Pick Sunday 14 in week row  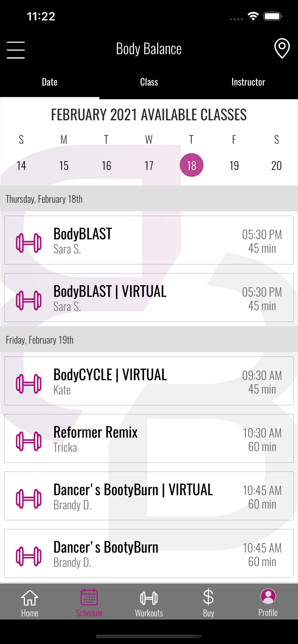[21, 166]
